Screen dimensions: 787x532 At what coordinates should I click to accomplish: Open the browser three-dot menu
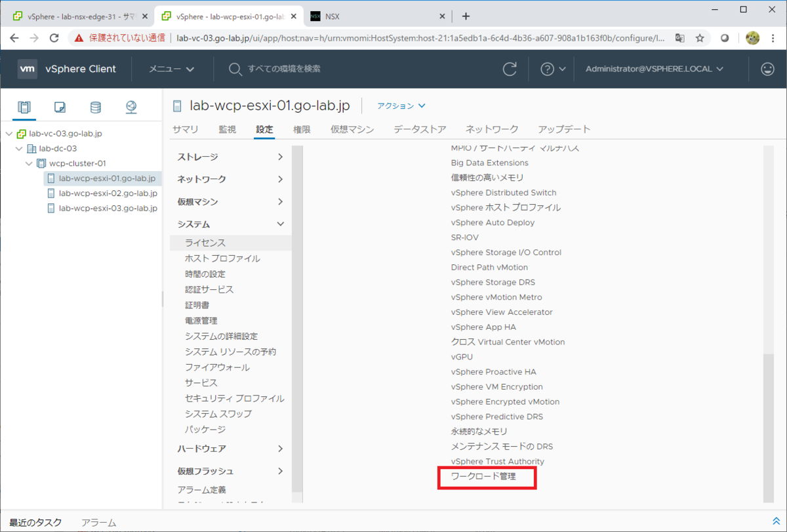point(773,38)
